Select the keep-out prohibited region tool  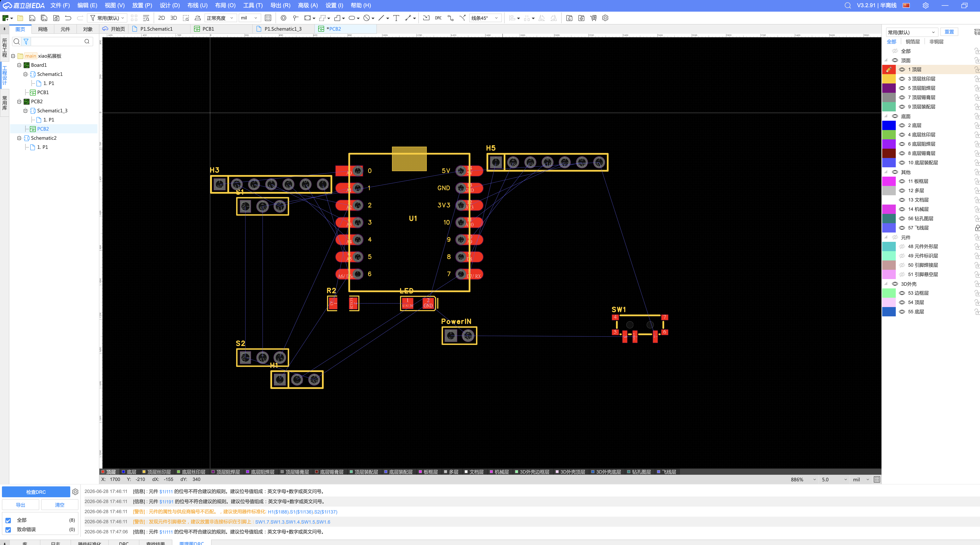366,18
